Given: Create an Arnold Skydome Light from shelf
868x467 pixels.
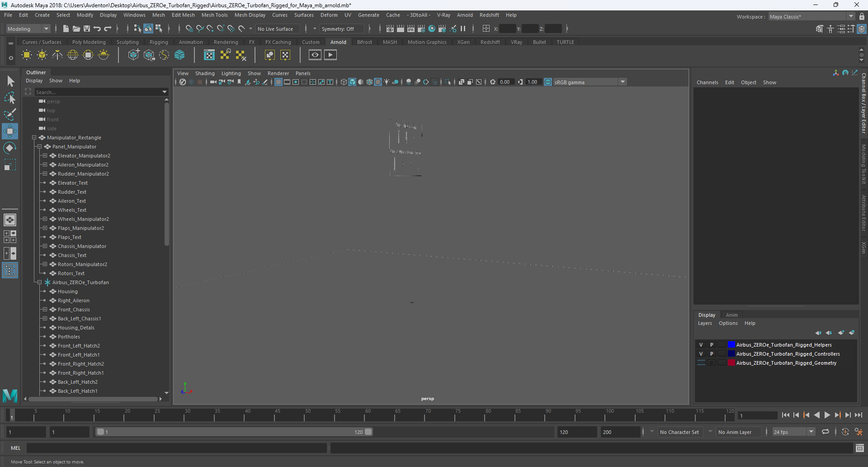Looking at the screenshot, I should (x=73, y=55).
